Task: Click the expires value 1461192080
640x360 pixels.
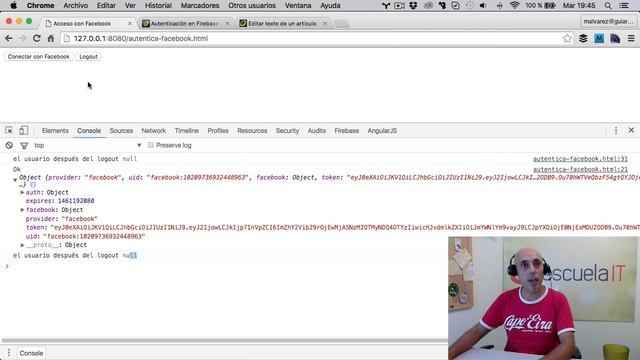Action: 76,201
